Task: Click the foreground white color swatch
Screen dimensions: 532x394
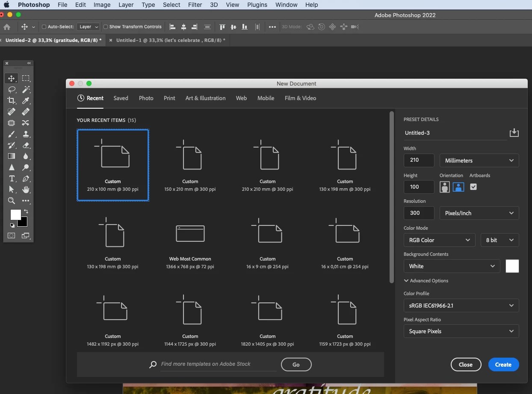Action: coord(15,214)
